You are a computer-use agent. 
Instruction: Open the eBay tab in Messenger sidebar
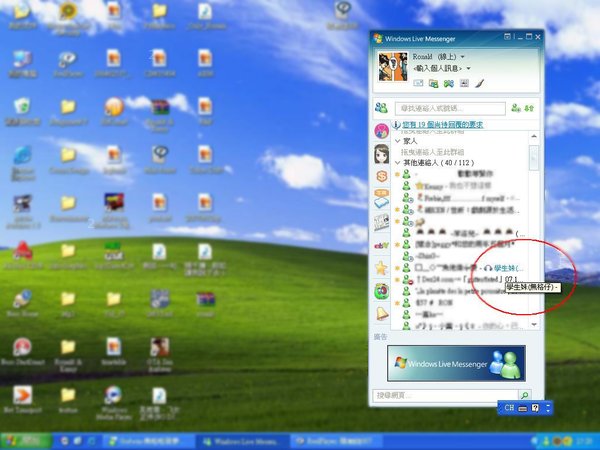tap(382, 245)
